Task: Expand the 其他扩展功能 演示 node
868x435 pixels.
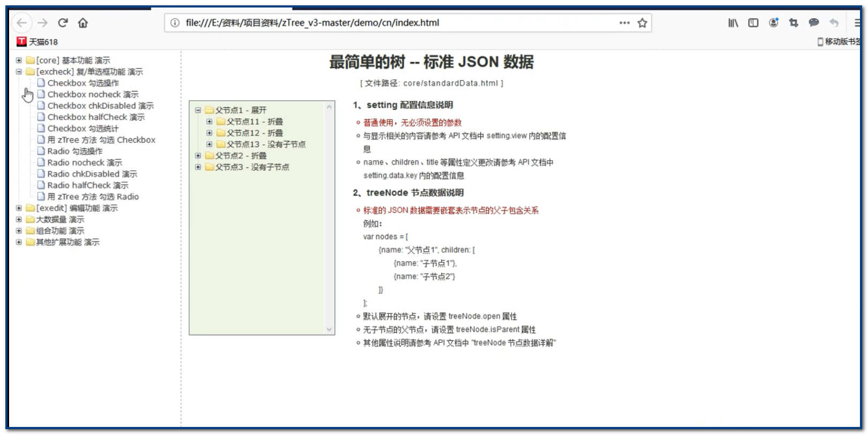Action: [19, 242]
